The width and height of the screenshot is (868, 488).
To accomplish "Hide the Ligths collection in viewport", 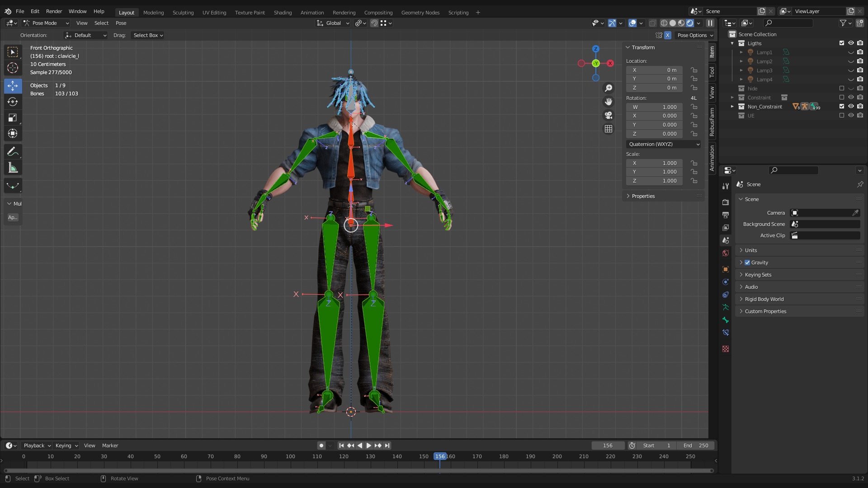I will pyautogui.click(x=851, y=43).
